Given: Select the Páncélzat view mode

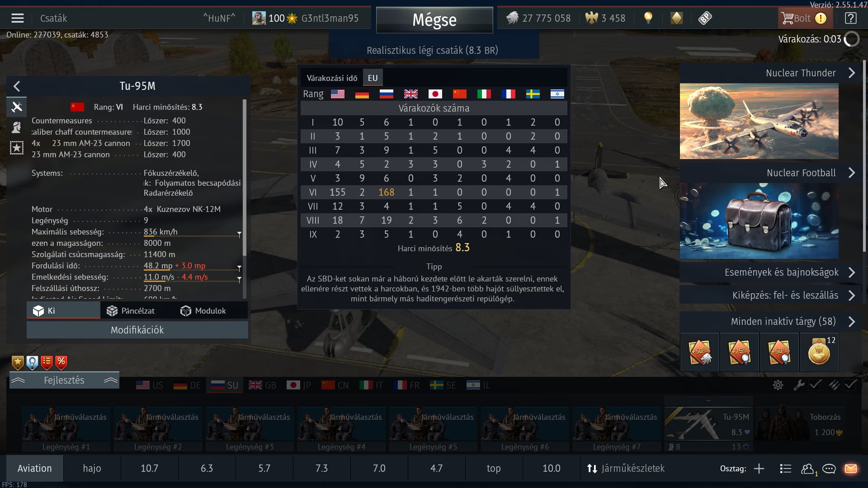Looking at the screenshot, I should (131, 311).
